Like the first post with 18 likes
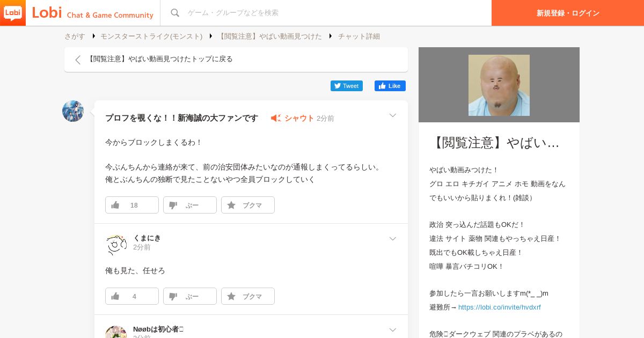The height and width of the screenshot is (338, 644). point(132,205)
